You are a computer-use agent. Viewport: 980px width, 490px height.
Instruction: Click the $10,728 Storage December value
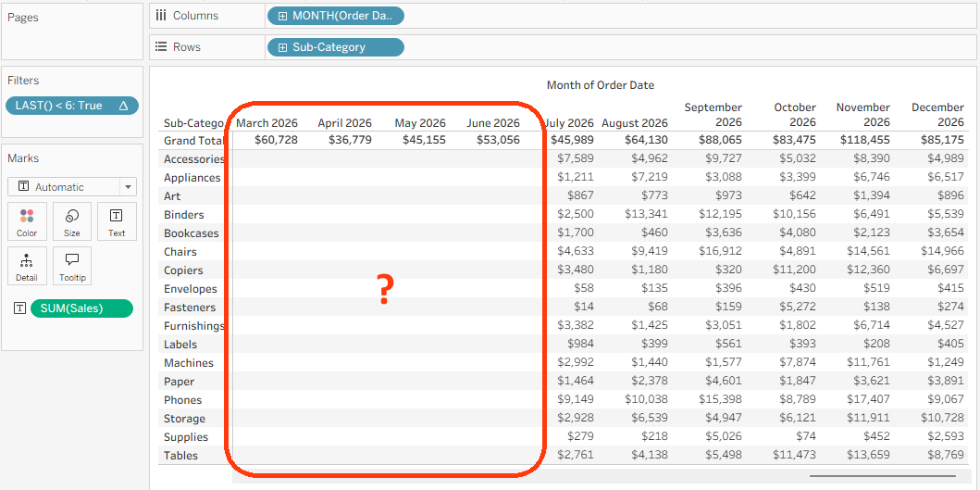point(942,419)
